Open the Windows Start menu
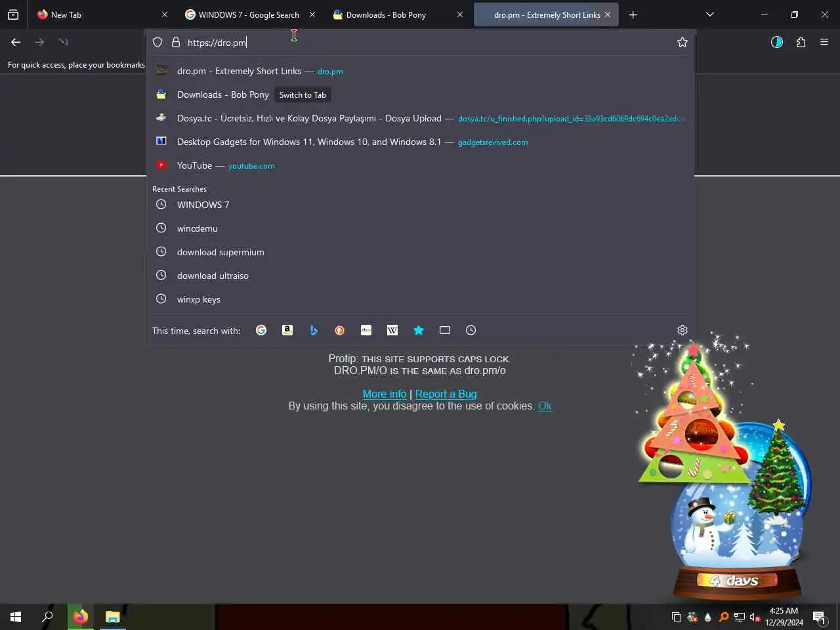Image resolution: width=840 pixels, height=630 pixels. pos(16,617)
